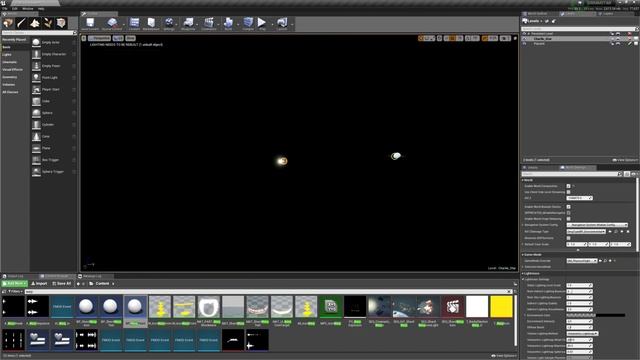Click the Search Classes field
Screen dimensions: 640x360
point(39,33)
